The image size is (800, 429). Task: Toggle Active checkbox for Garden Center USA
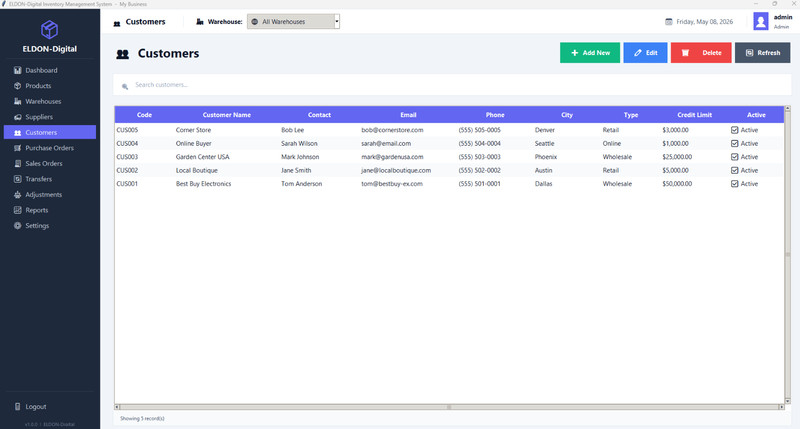coord(735,157)
